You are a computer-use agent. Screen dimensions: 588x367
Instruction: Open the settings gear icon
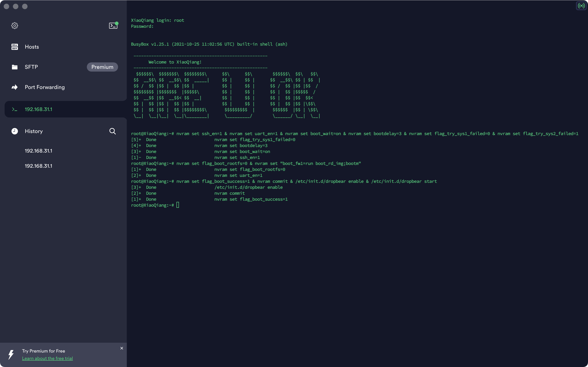pos(14,25)
